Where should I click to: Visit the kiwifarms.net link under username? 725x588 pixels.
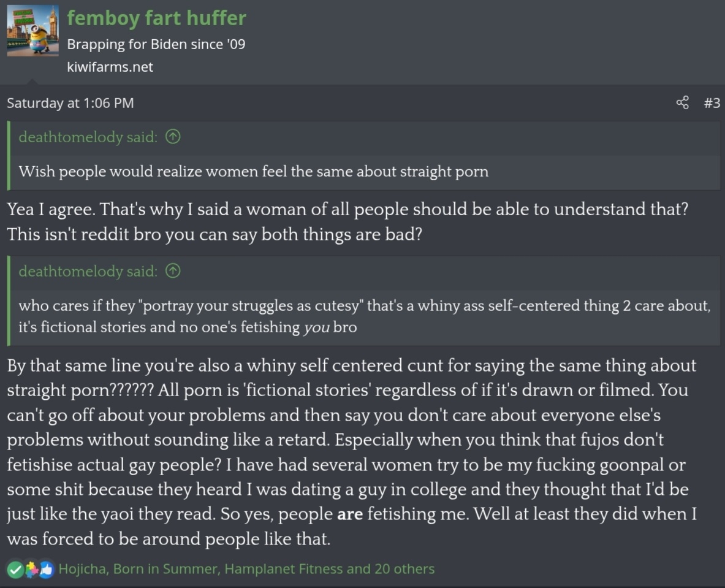pos(110,67)
